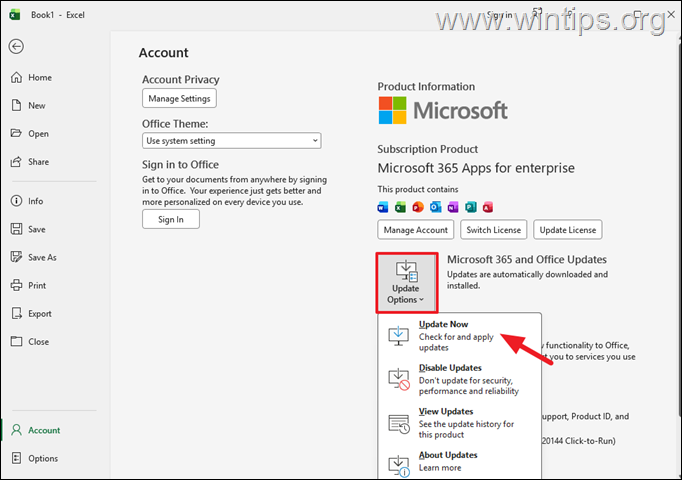
Task: Click the Account page heading
Action: click(x=164, y=53)
